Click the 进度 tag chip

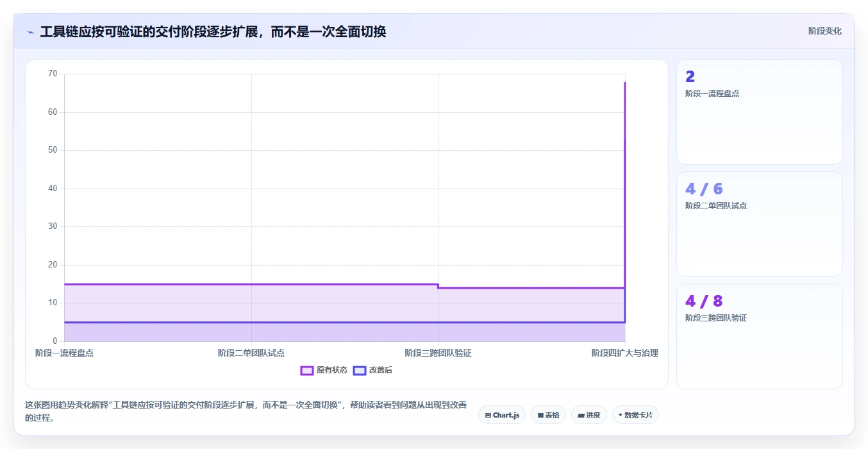click(589, 415)
